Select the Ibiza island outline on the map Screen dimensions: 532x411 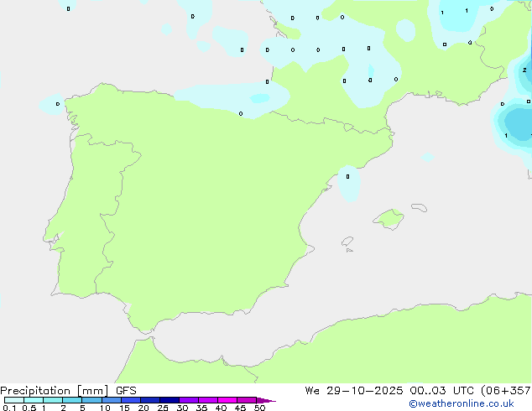tap(347, 242)
